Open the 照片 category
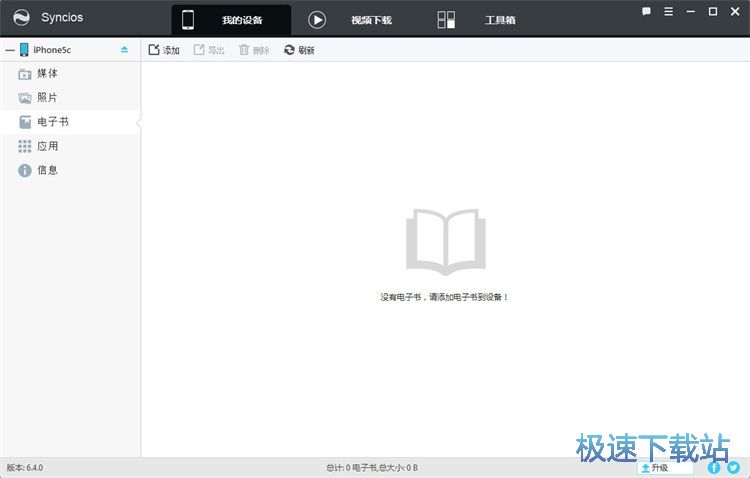 point(70,98)
